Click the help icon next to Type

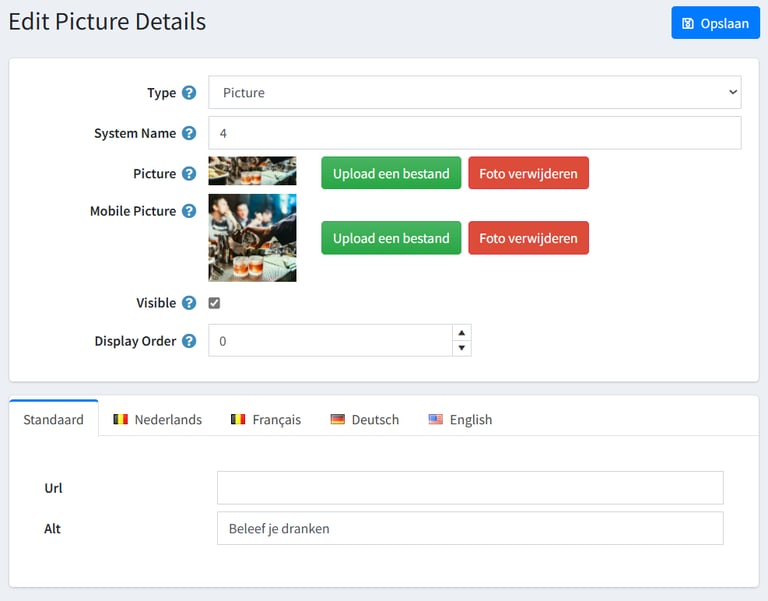(188, 93)
